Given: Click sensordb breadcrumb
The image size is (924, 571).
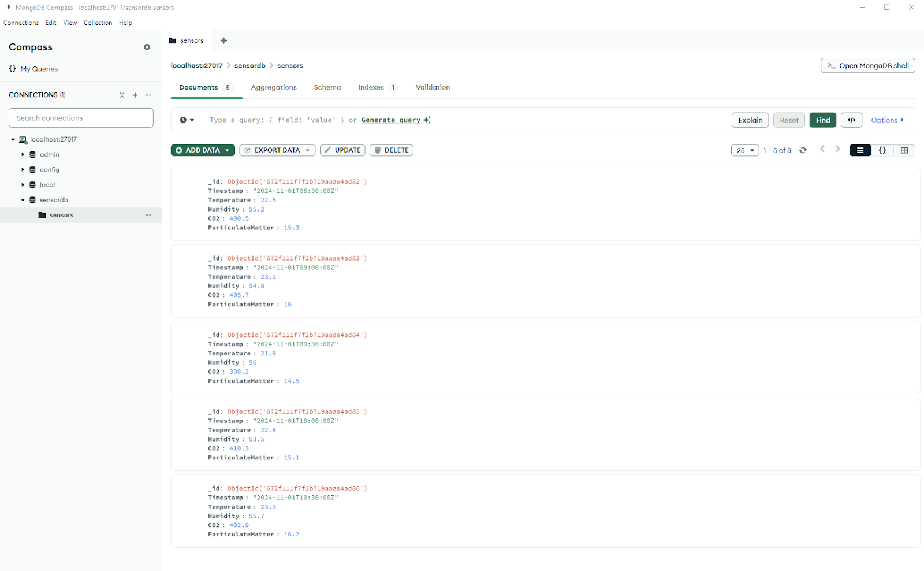Looking at the screenshot, I should [249, 66].
